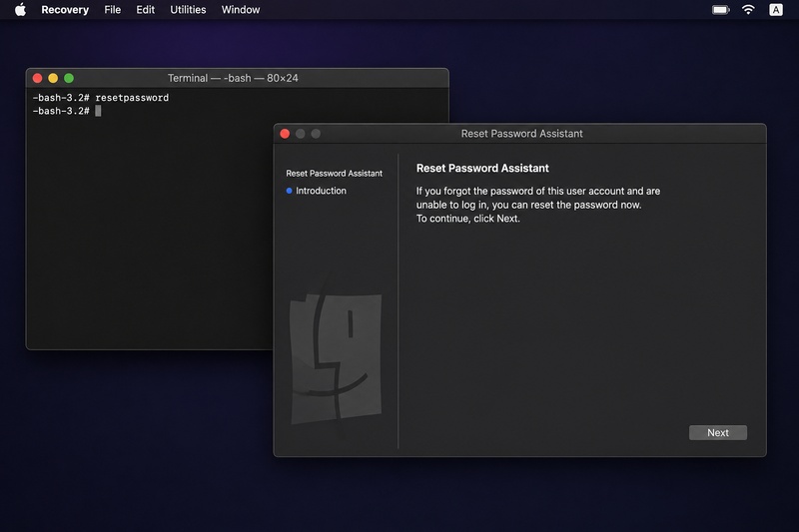Click Next in Reset Password Assistant
The image size is (799, 532).
point(717,433)
